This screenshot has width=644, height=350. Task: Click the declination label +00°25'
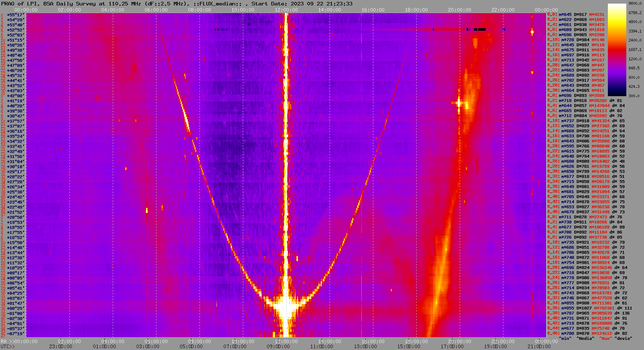tap(16, 308)
